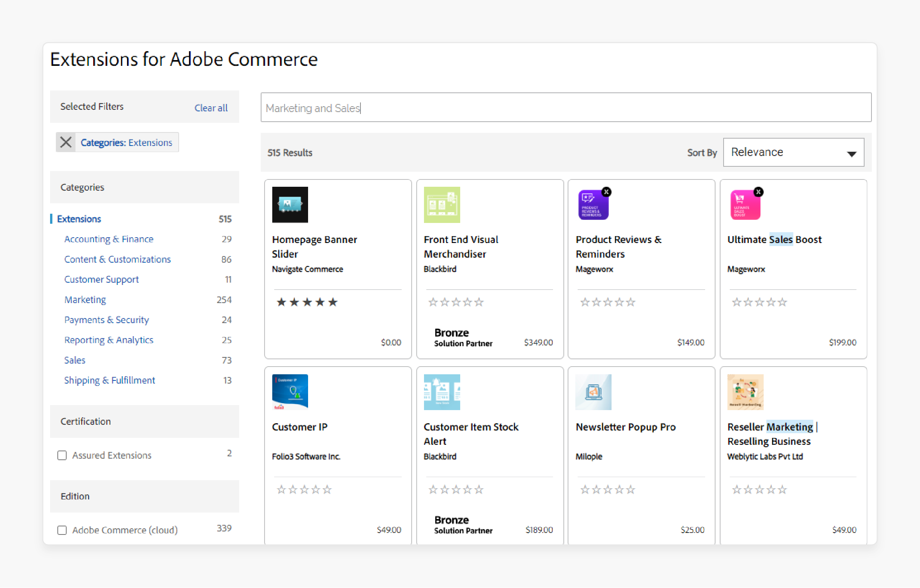Click the $199.00 price
Screen dimensions: 920x588
click(x=843, y=343)
